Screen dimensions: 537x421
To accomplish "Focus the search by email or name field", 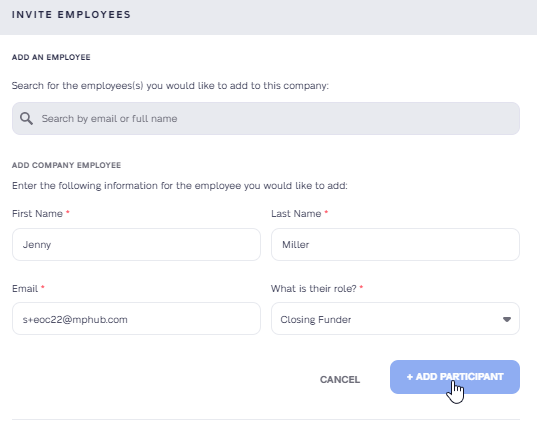I will 266,119.
